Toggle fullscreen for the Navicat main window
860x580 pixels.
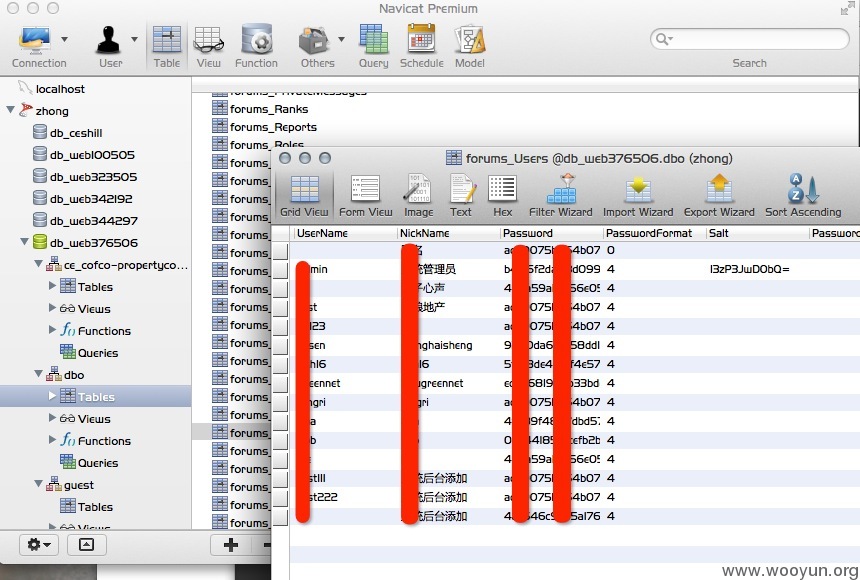[x=847, y=8]
